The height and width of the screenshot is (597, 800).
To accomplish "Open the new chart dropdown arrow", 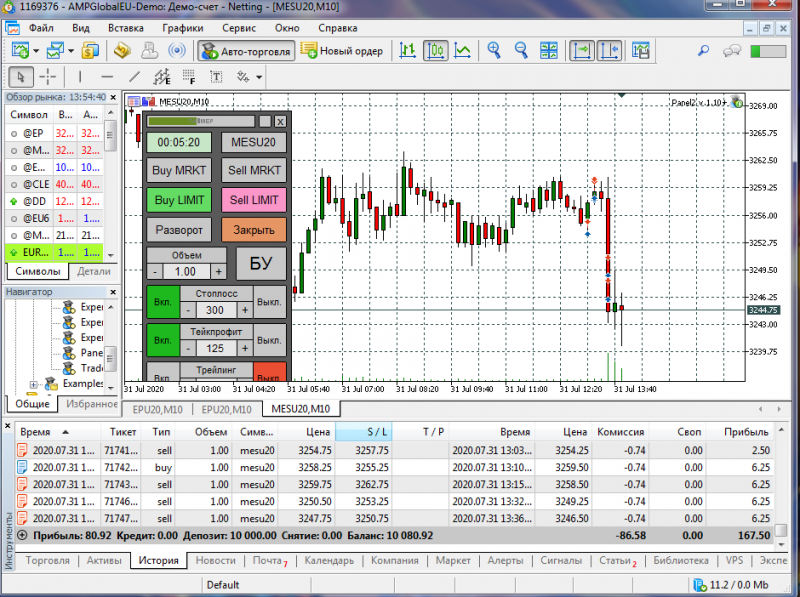I will 36,51.
